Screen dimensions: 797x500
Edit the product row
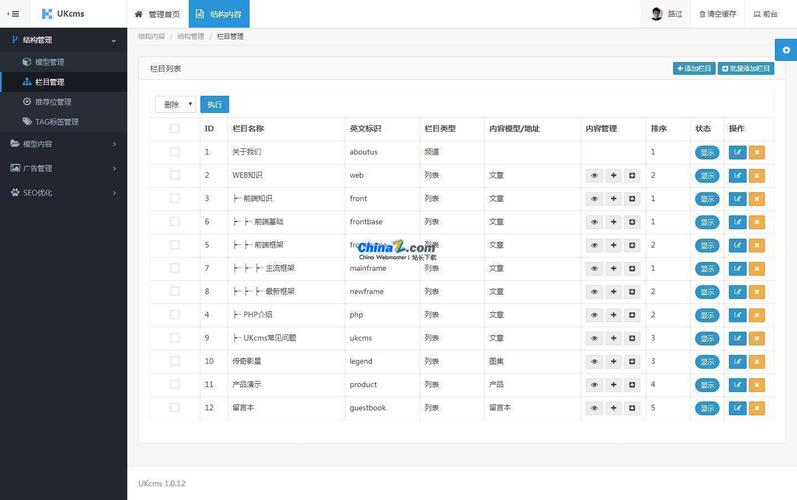point(737,385)
